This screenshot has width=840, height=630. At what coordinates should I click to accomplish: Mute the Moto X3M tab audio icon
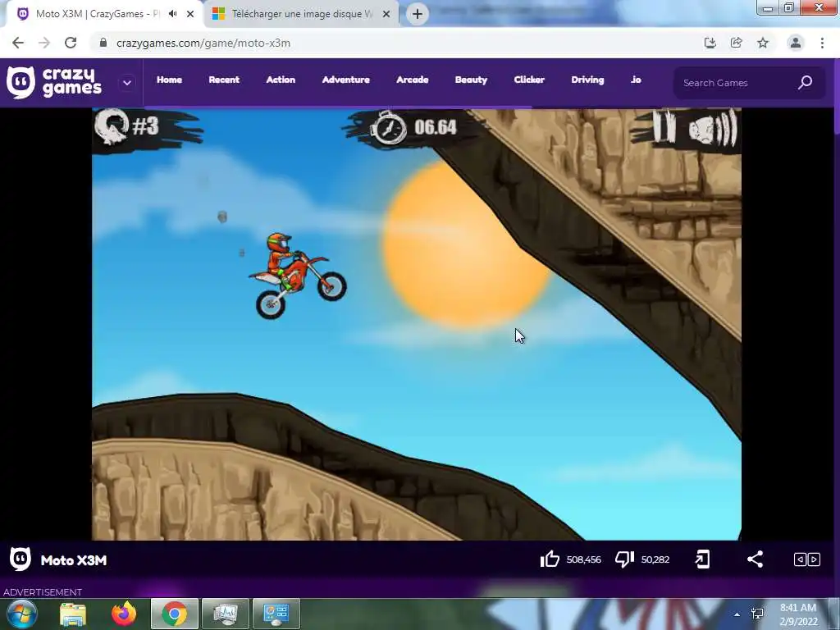172,14
